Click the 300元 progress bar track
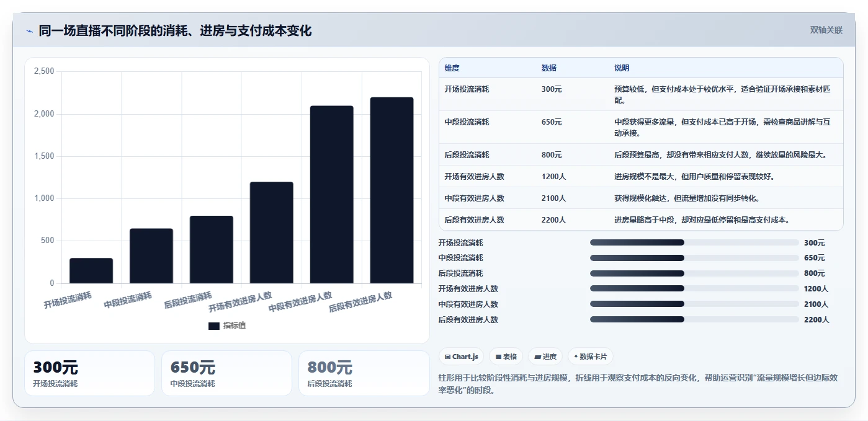 [694, 242]
